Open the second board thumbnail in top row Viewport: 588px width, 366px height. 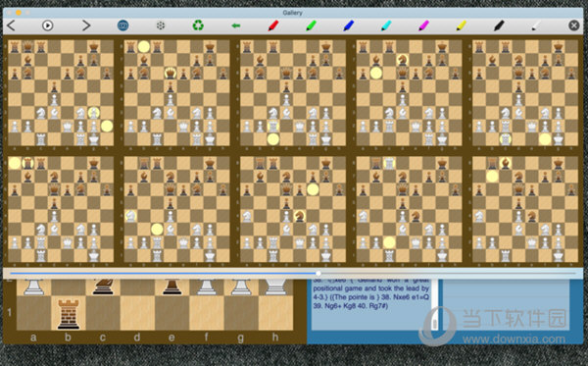[x=176, y=92]
